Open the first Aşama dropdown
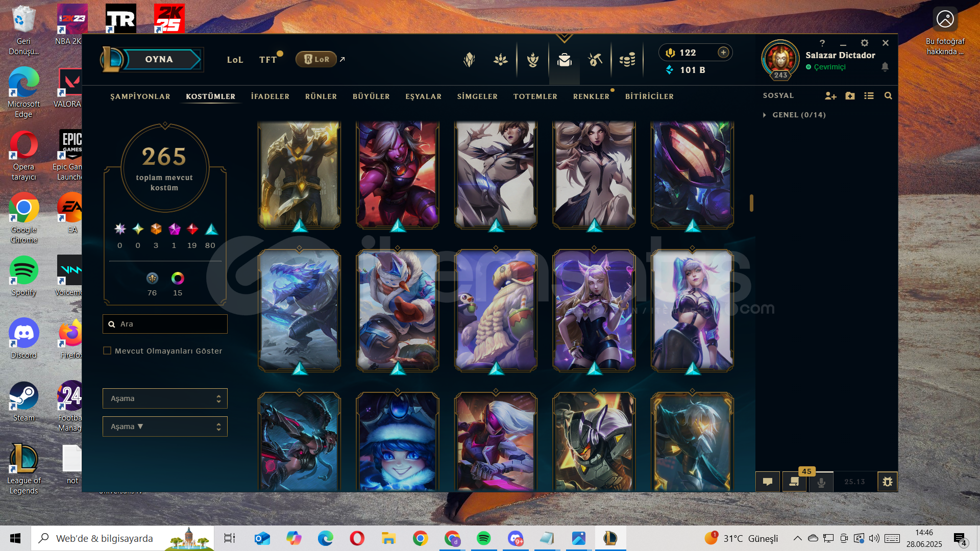This screenshot has height=551, width=980. (165, 398)
